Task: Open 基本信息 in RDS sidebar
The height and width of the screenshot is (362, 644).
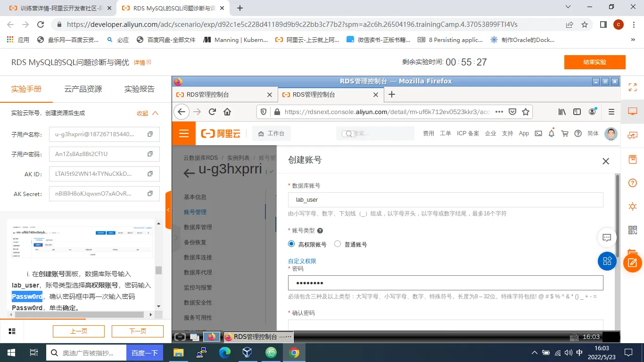Action: pyautogui.click(x=195, y=197)
